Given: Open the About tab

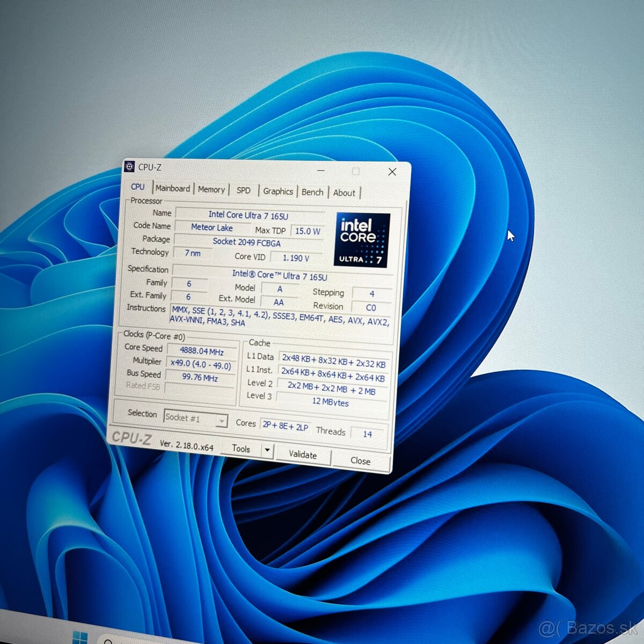Looking at the screenshot, I should tap(344, 193).
